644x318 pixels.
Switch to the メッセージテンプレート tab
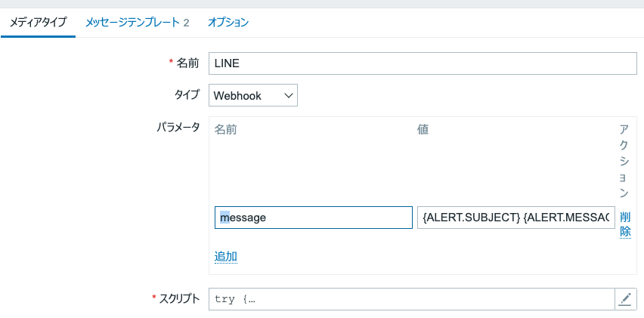pos(137,22)
